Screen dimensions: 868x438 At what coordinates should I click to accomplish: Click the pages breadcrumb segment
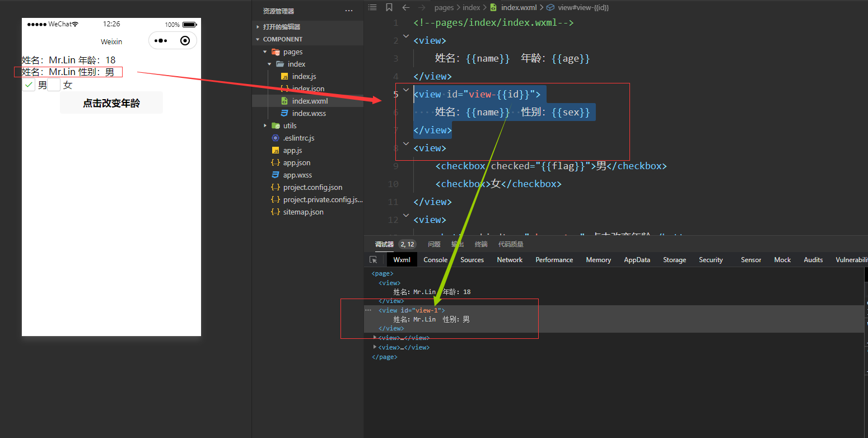click(444, 7)
